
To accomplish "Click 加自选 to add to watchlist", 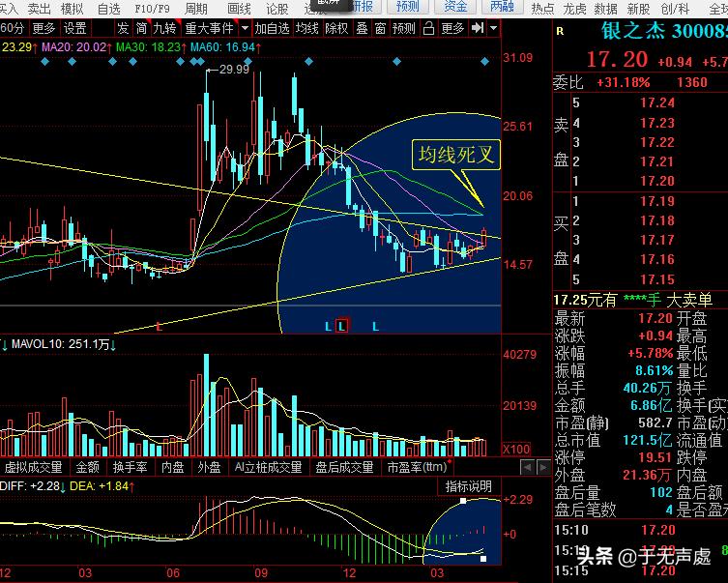I will pyautogui.click(x=272, y=28).
